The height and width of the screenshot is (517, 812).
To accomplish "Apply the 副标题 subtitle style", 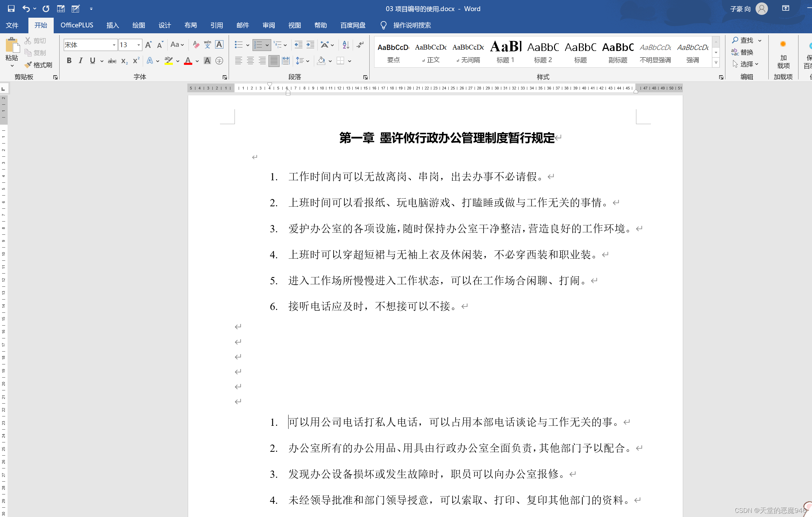I will pos(618,52).
